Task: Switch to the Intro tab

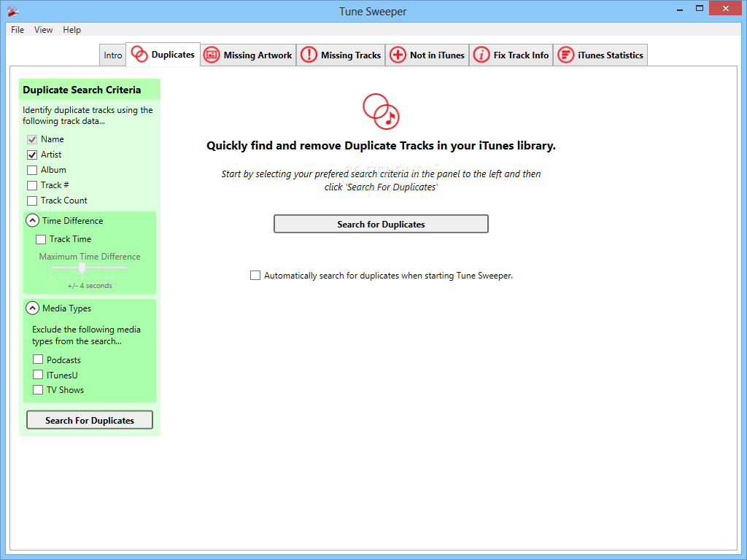Action: click(113, 55)
